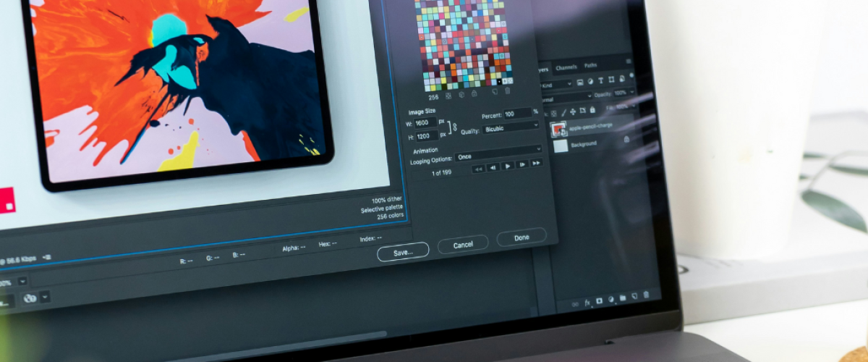The width and height of the screenshot is (868, 362).
Task: Click the map-to-transparent icon under color table
Action: tap(448, 96)
